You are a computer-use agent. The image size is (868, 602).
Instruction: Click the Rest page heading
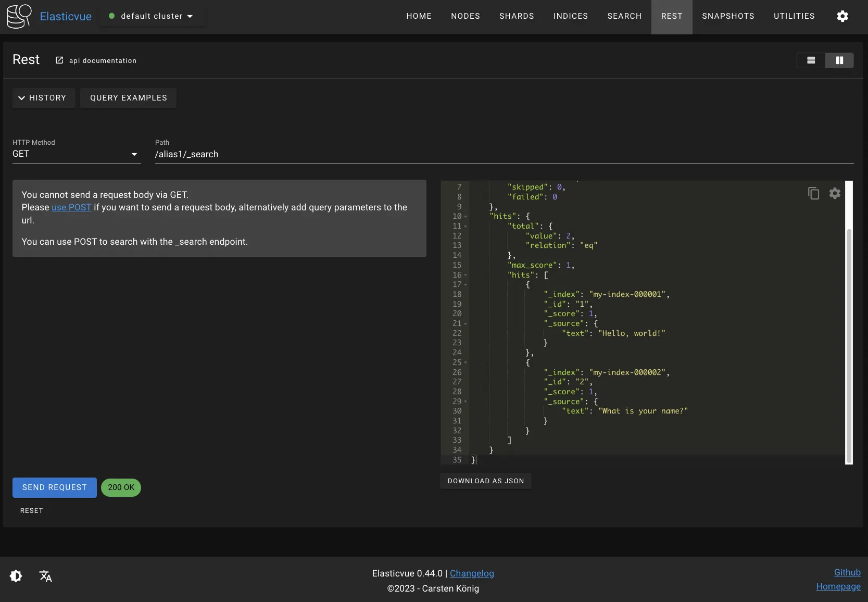(26, 60)
